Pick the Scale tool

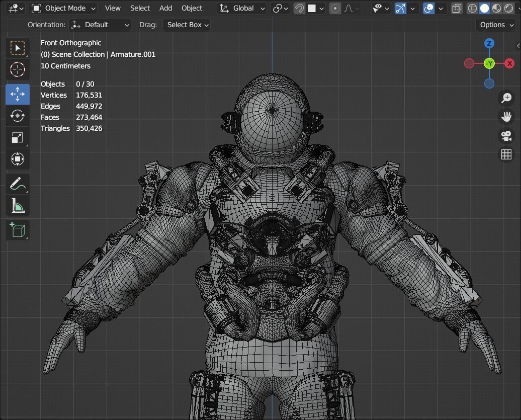point(18,137)
